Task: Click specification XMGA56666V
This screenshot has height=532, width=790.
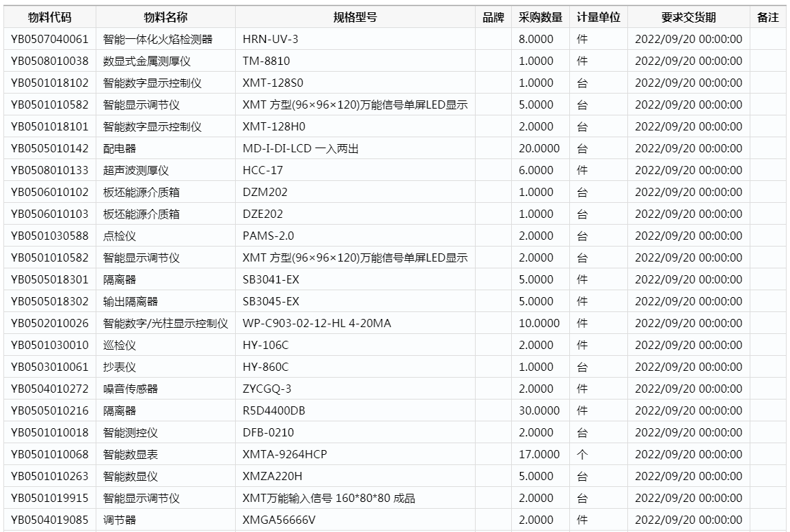Action: [279, 520]
